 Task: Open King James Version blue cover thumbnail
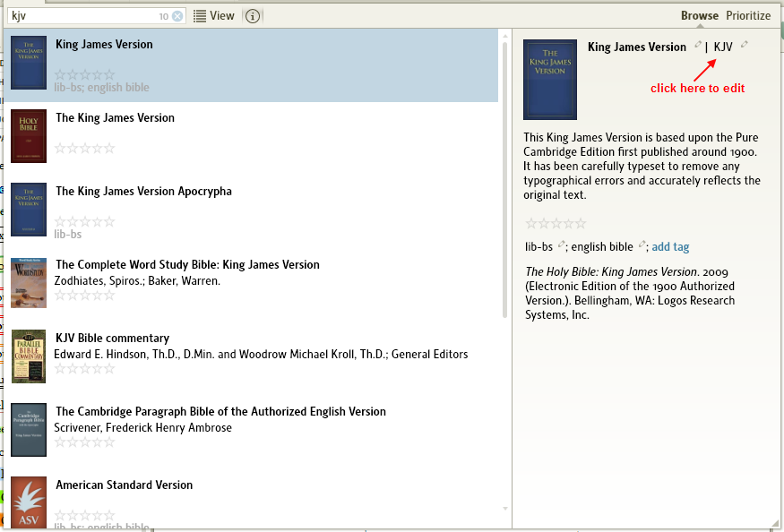29,63
